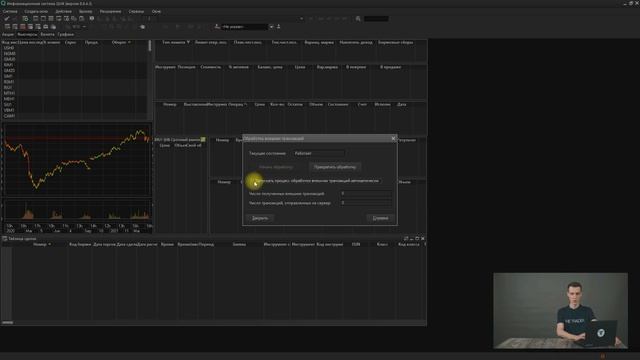
Task: Open the Расширения menu
Action: pos(110,11)
